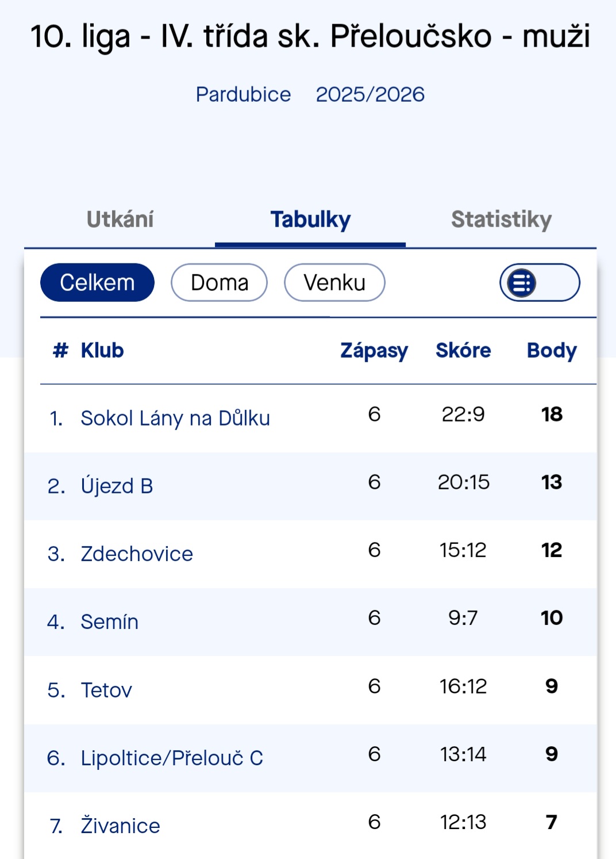Image resolution: width=616 pixels, height=859 pixels.
Task: Open the Semín club page
Action: (109, 622)
